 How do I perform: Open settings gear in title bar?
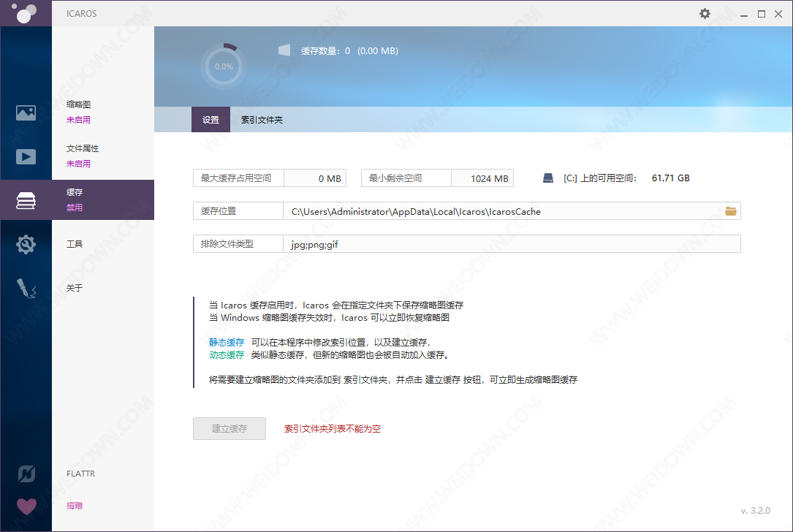click(x=705, y=14)
